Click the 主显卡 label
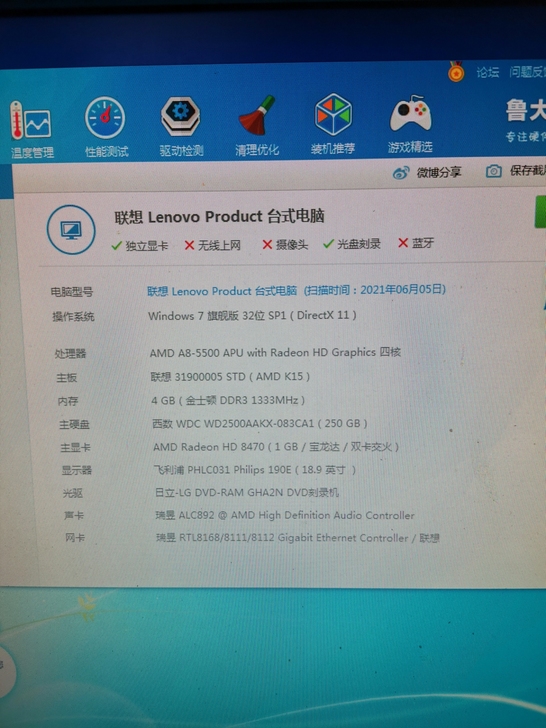The image size is (546, 728). (x=75, y=448)
